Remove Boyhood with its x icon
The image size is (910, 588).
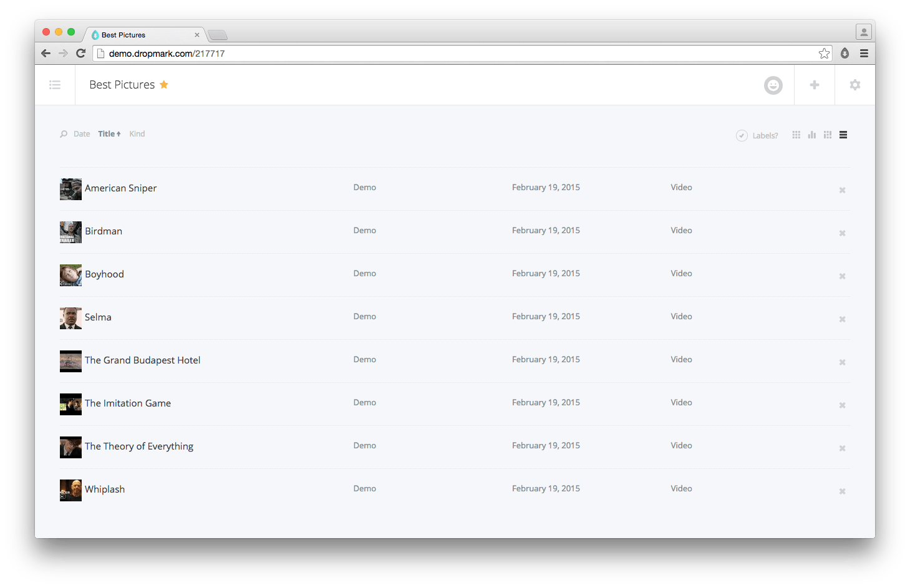[x=842, y=276]
